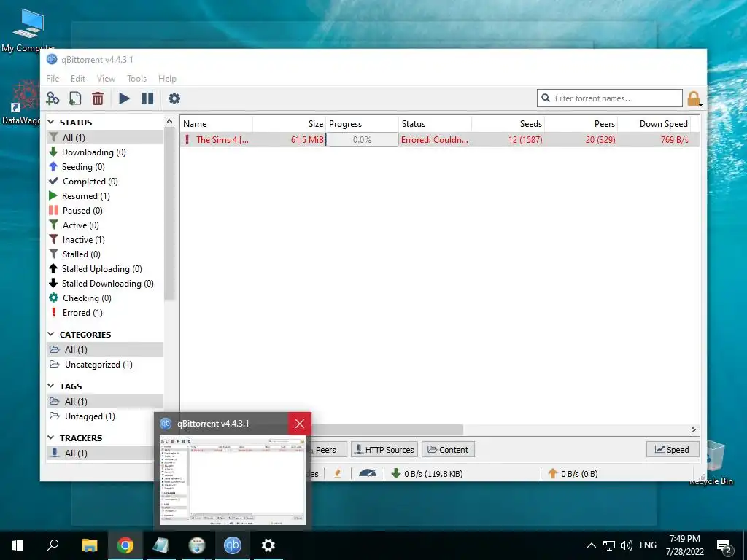Select The Sims 4 torrent row

tap(440, 139)
